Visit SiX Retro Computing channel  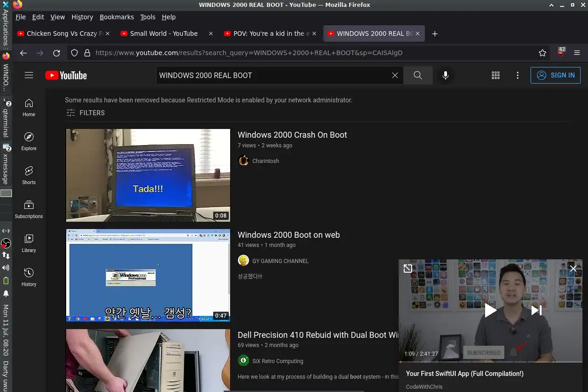277,361
